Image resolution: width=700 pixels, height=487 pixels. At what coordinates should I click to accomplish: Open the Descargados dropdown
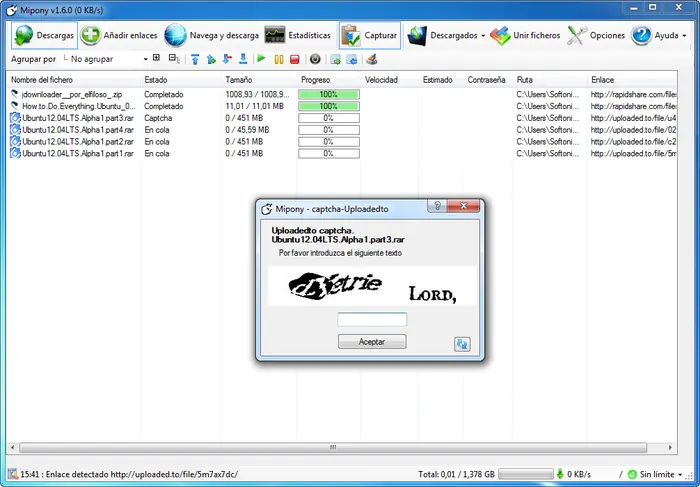coord(446,35)
